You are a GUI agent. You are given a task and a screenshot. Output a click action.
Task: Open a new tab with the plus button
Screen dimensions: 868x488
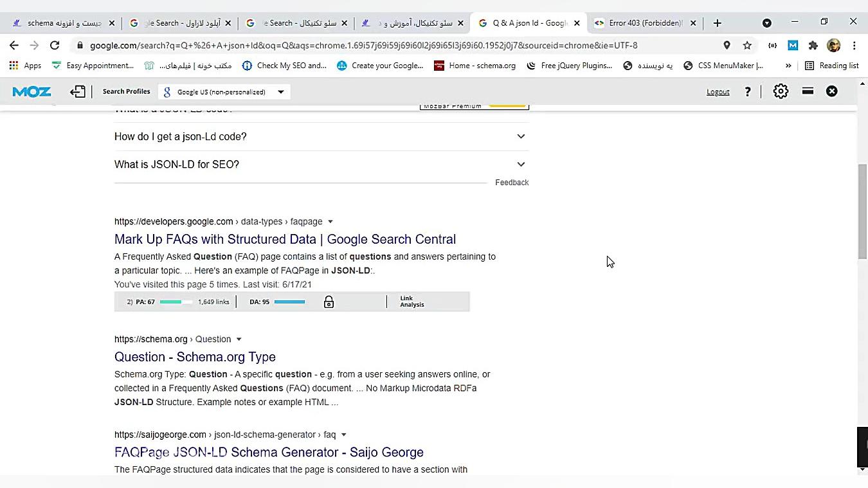click(717, 23)
